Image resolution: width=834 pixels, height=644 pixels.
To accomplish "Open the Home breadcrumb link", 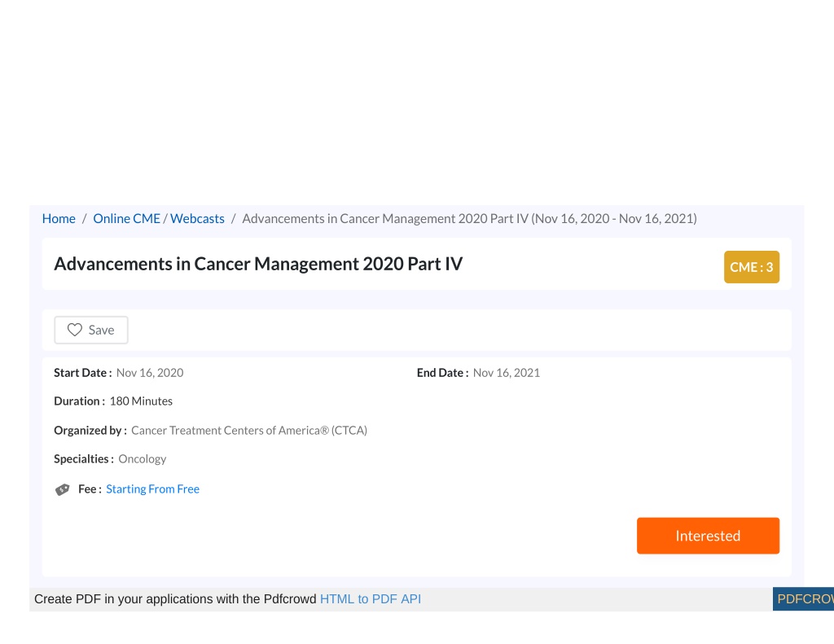I will [59, 218].
